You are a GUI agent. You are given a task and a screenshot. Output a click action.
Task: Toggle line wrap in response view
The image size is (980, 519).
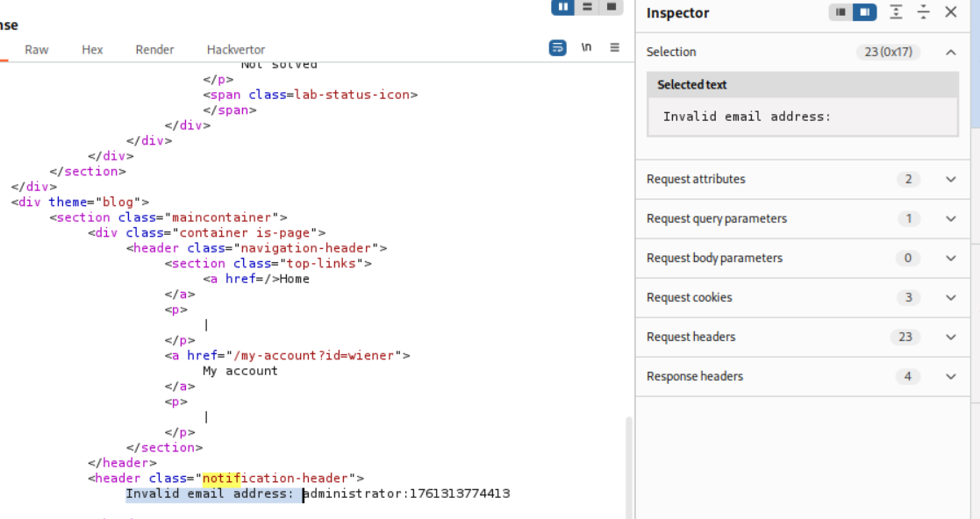coord(558,47)
